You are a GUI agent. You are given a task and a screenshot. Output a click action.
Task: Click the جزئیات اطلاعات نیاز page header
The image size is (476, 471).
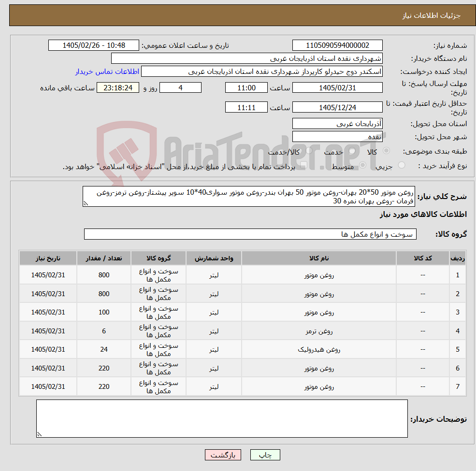[x=431, y=15]
